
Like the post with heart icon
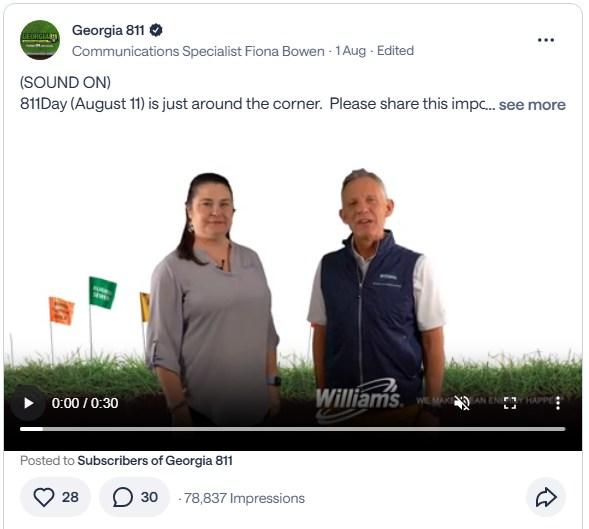point(55,497)
